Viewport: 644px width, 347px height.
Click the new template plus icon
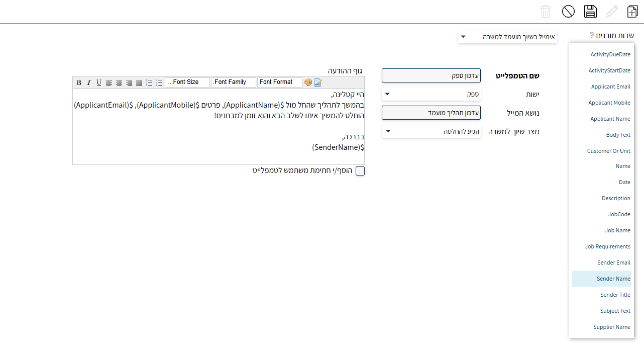coord(633,12)
